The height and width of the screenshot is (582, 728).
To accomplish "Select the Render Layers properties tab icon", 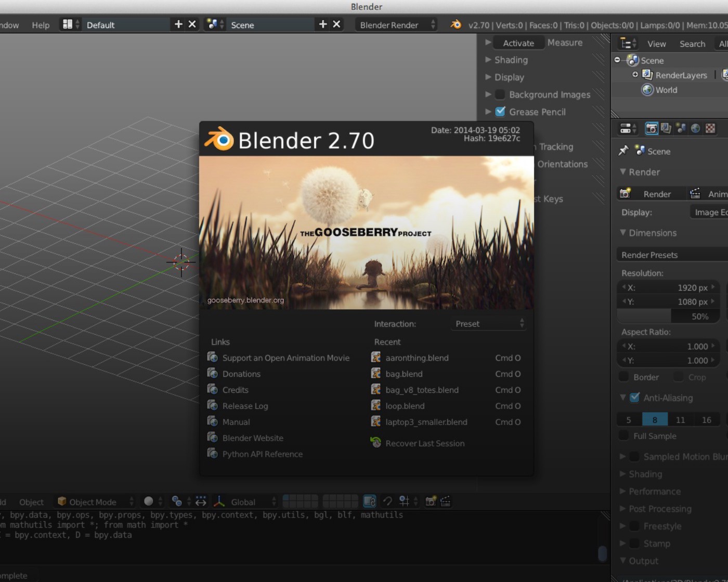I will click(666, 128).
